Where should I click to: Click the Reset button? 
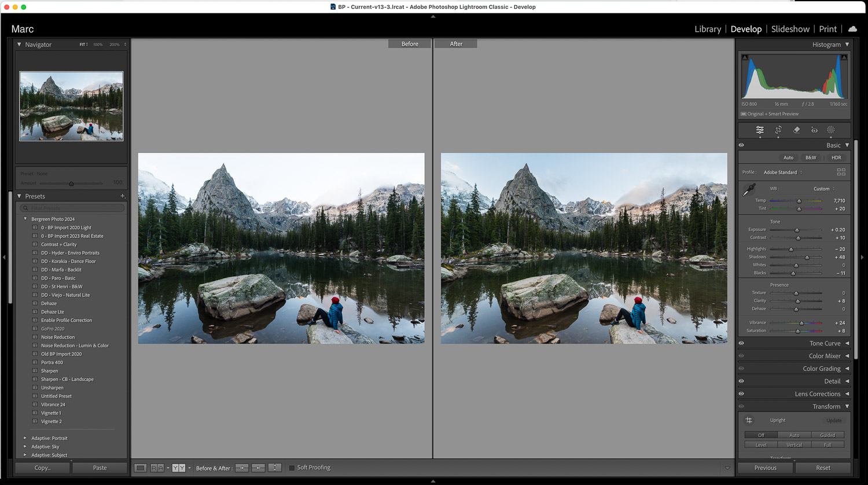[x=823, y=468]
